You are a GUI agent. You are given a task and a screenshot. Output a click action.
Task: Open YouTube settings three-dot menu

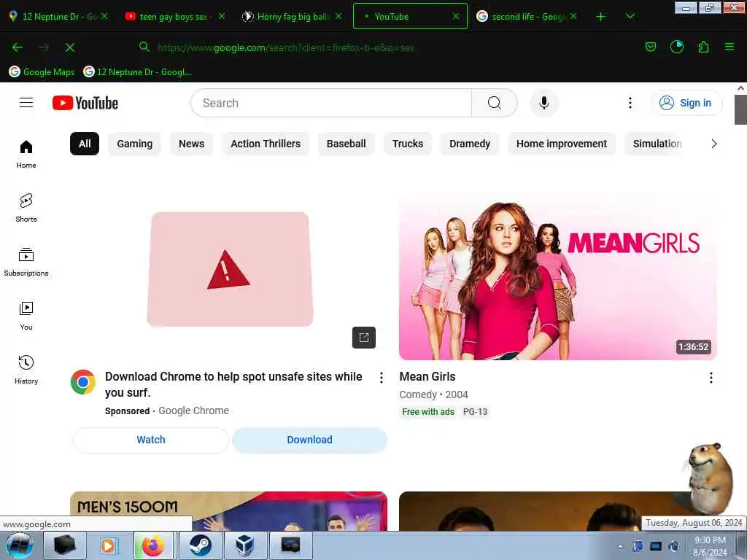pyautogui.click(x=630, y=103)
